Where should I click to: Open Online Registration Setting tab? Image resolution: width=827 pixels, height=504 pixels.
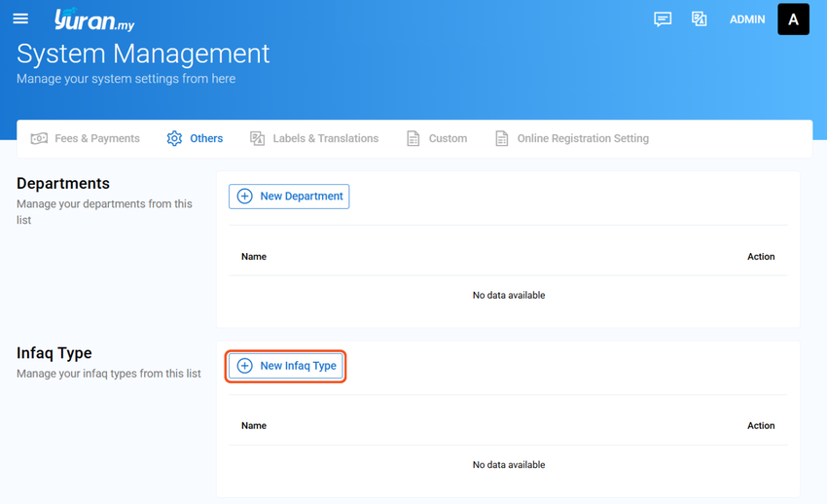point(572,139)
